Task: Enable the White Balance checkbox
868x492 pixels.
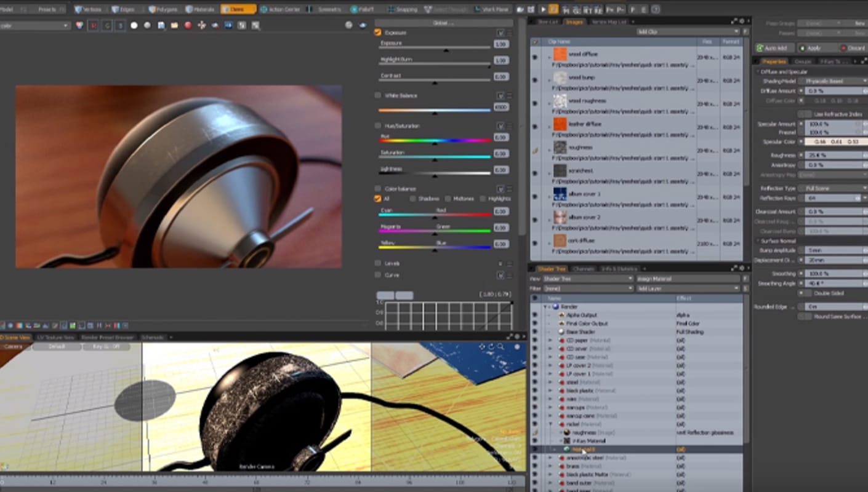Action: [378, 95]
